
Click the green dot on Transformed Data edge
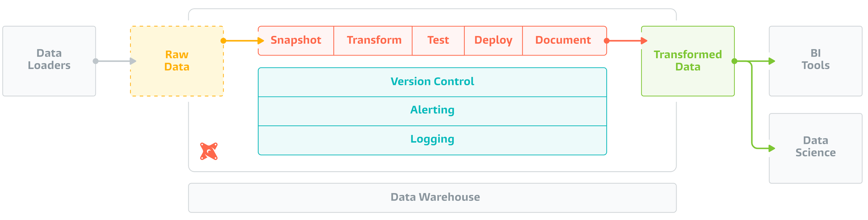(x=734, y=61)
